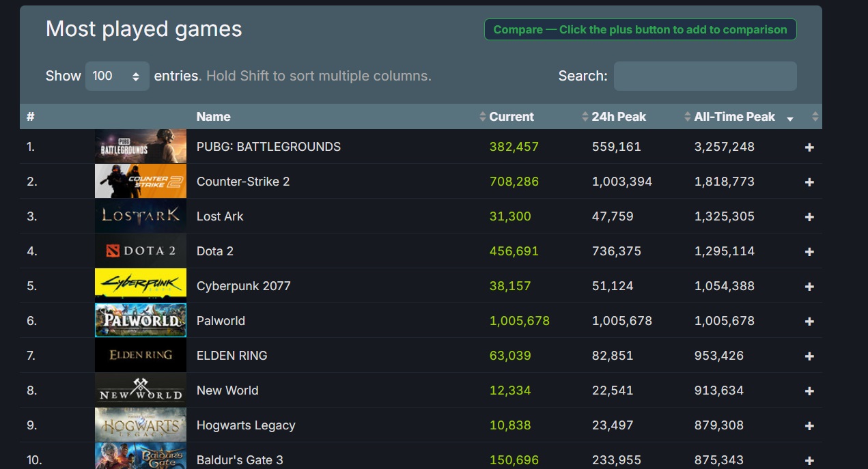Open the Lost Ark name link
This screenshot has height=469, width=868.
(220, 216)
